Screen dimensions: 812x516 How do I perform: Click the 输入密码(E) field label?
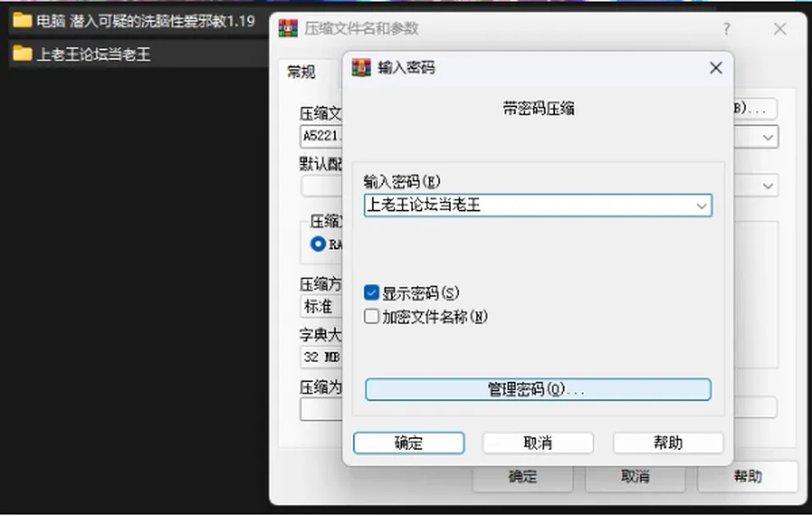point(402,181)
